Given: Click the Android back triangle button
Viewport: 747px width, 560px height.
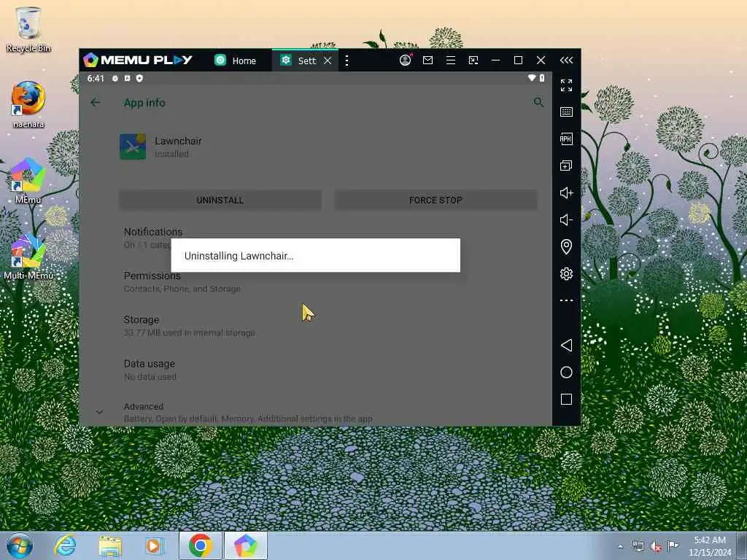Looking at the screenshot, I should [566, 345].
